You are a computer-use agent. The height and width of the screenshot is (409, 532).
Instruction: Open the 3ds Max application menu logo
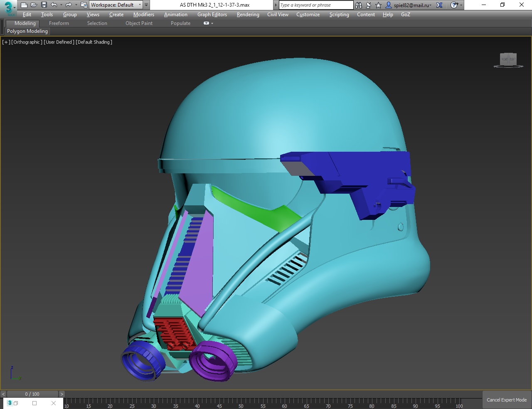8,8
